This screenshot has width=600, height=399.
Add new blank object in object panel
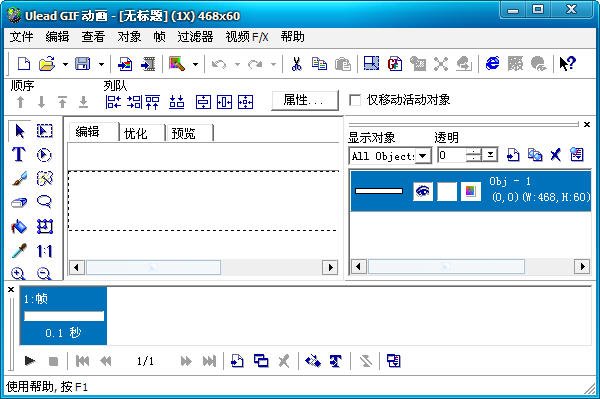click(513, 155)
